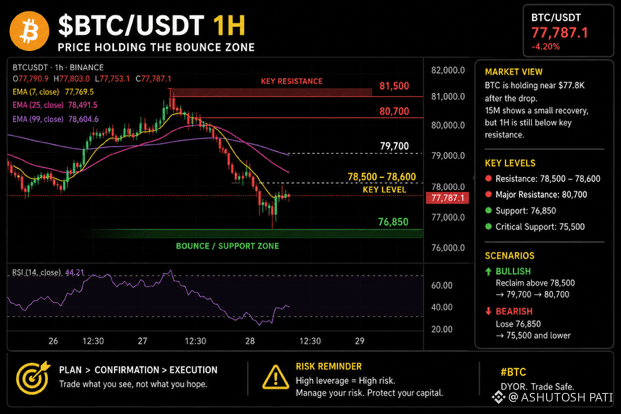Click date 26 on the time axis
Viewport: 621px width, 414px height.
(53, 341)
